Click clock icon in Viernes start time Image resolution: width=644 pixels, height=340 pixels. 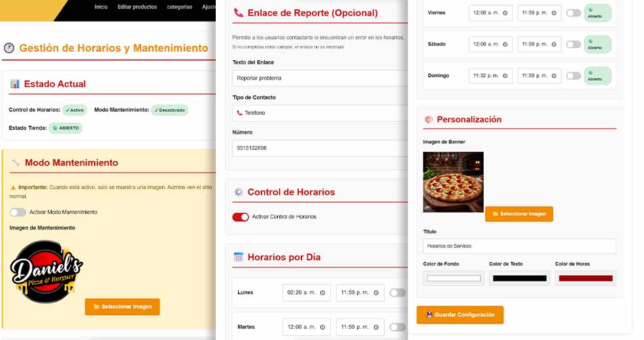505,13
